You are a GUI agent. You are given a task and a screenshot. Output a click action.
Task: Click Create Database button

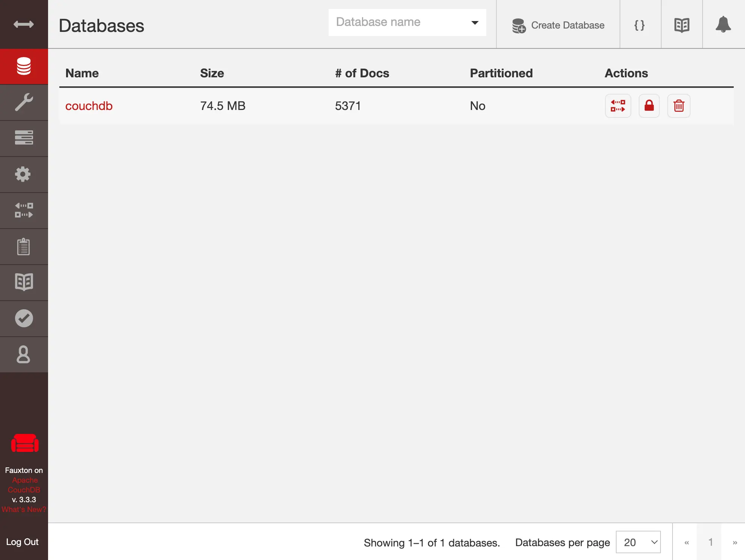pos(558,25)
